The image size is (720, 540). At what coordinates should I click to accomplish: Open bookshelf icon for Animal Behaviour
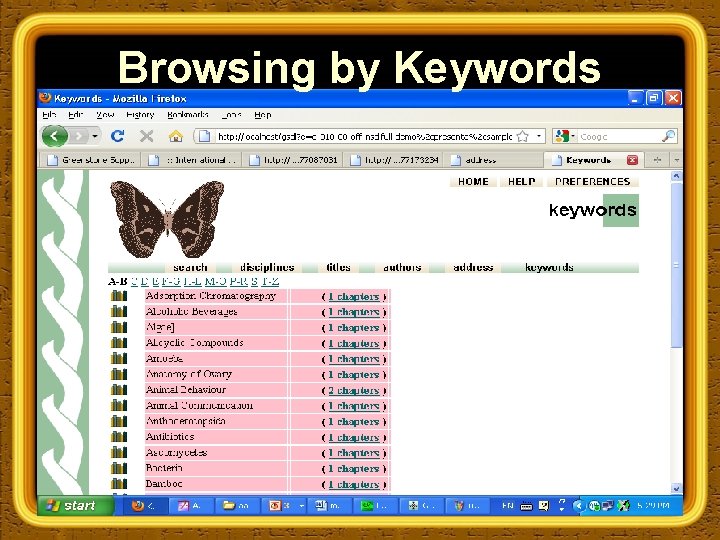click(x=119, y=389)
